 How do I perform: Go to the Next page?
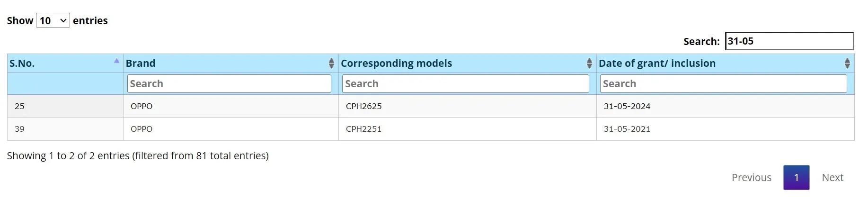point(833,177)
